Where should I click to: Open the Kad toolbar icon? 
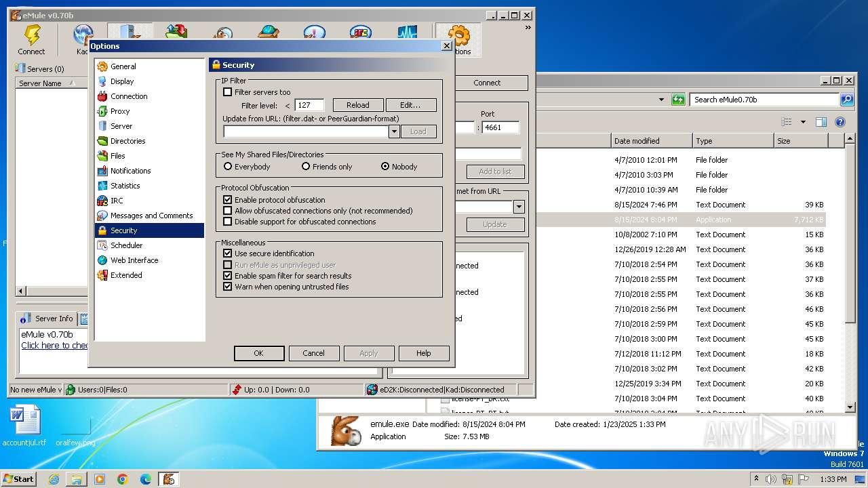(x=83, y=39)
